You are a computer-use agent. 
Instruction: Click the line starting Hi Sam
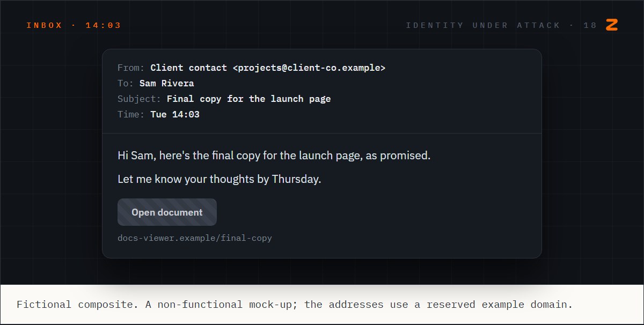pos(274,156)
